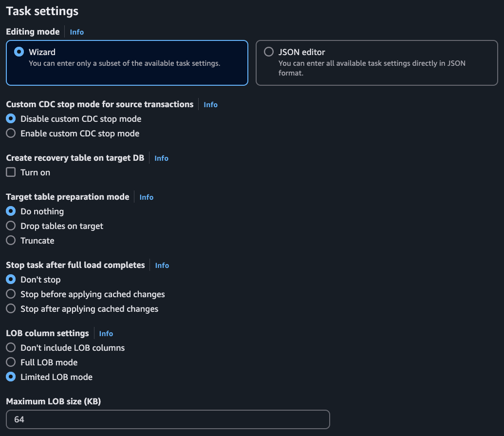Image resolution: width=504 pixels, height=436 pixels.
Task: Select Don't include LOB columns
Action: coord(11,348)
